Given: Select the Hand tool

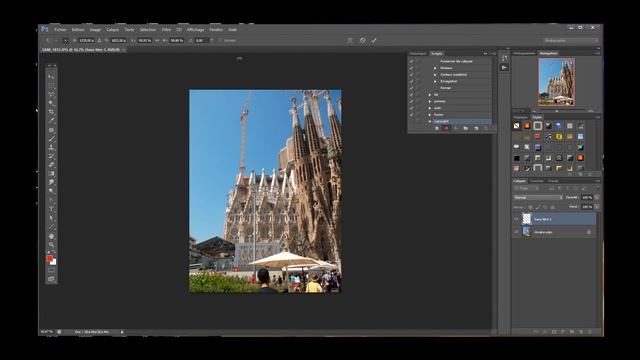Looking at the screenshot, I should point(51,236).
